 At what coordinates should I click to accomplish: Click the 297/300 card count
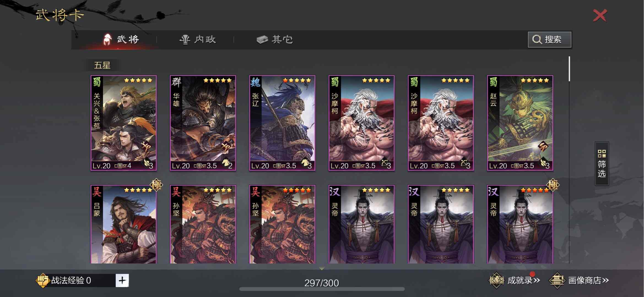[322, 283]
